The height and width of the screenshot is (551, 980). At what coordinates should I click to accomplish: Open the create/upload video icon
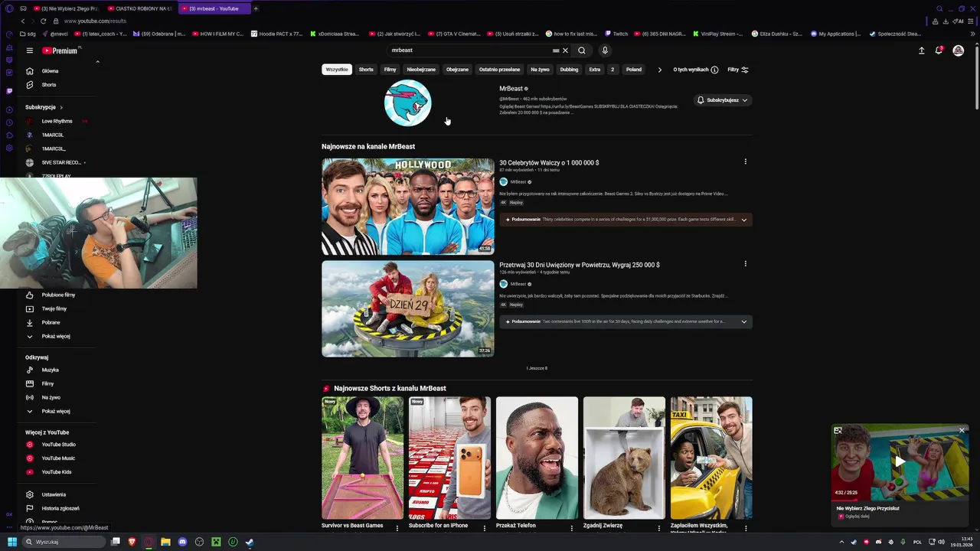click(x=921, y=51)
